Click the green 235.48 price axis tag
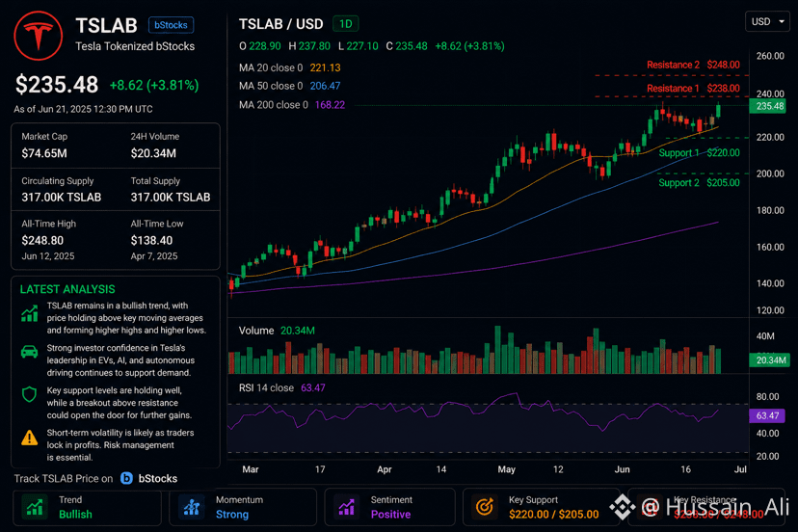The image size is (798, 532). (x=767, y=106)
